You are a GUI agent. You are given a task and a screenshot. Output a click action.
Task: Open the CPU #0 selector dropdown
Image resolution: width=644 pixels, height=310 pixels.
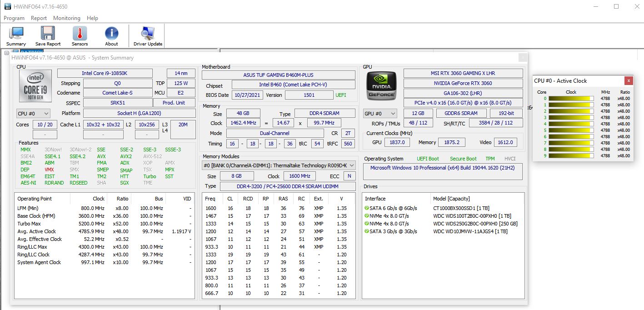point(33,113)
